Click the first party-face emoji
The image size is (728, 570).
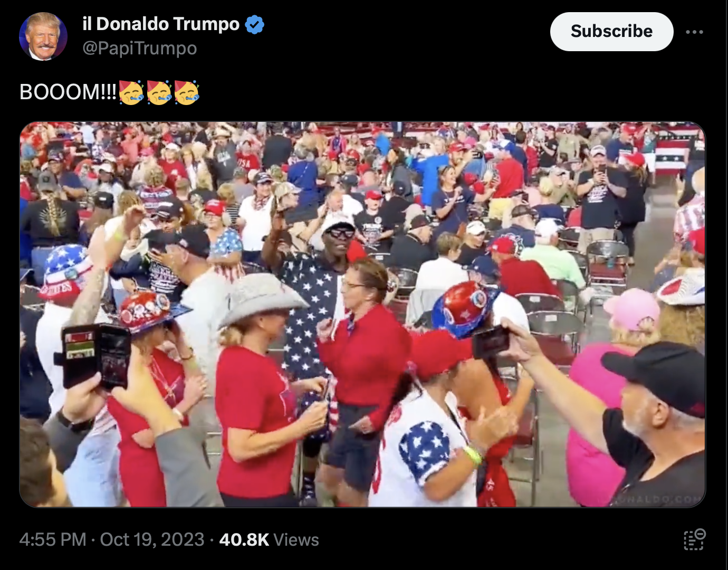click(131, 92)
